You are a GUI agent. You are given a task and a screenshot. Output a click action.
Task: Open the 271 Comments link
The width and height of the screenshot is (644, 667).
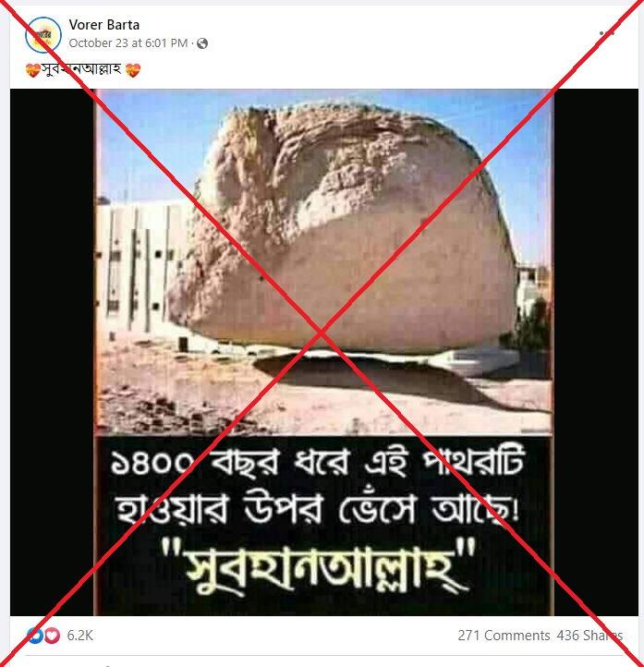[504, 636]
